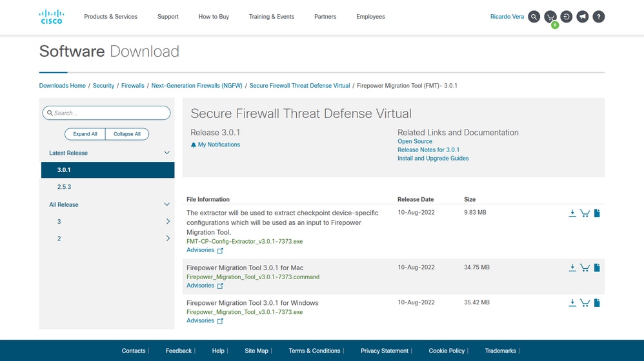Viewport: 644px width, 361px height.
Task: Download the FMT-CP-Config-Extractor file
Action: tap(572, 213)
